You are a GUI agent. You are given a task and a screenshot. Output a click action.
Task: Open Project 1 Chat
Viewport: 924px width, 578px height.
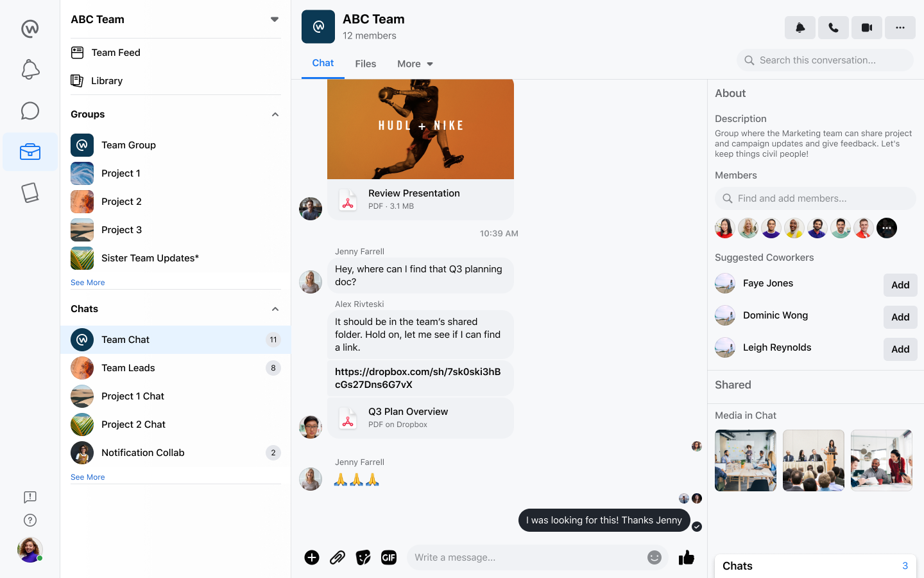(x=175, y=396)
